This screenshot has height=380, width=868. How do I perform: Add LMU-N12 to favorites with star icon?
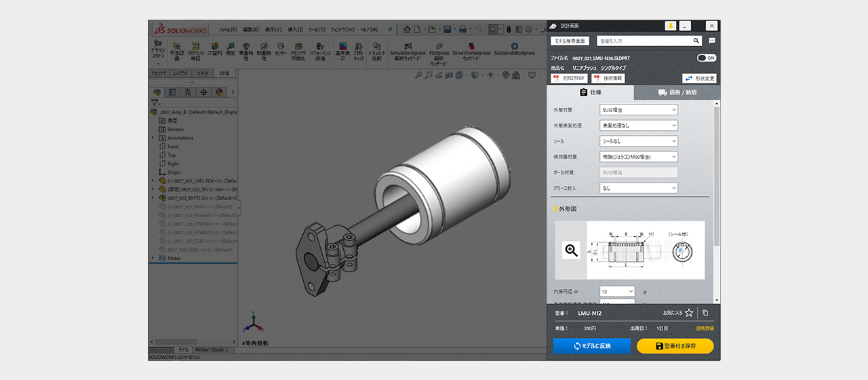point(689,313)
